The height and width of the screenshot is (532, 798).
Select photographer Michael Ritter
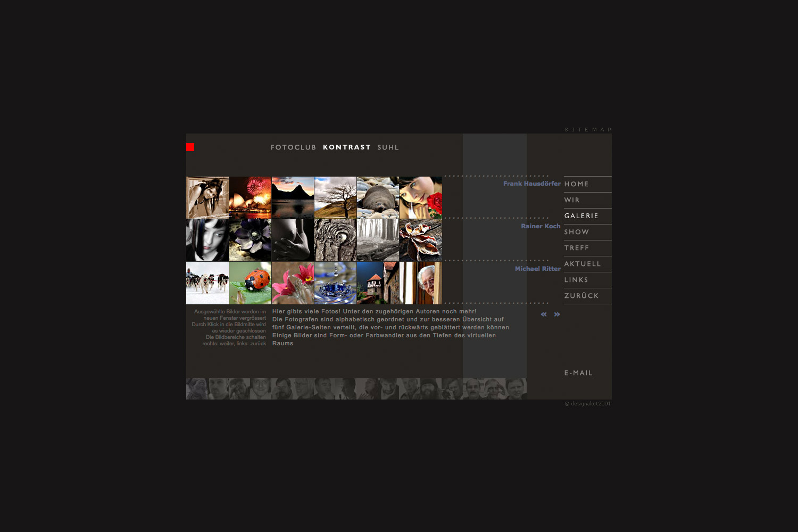click(x=537, y=269)
